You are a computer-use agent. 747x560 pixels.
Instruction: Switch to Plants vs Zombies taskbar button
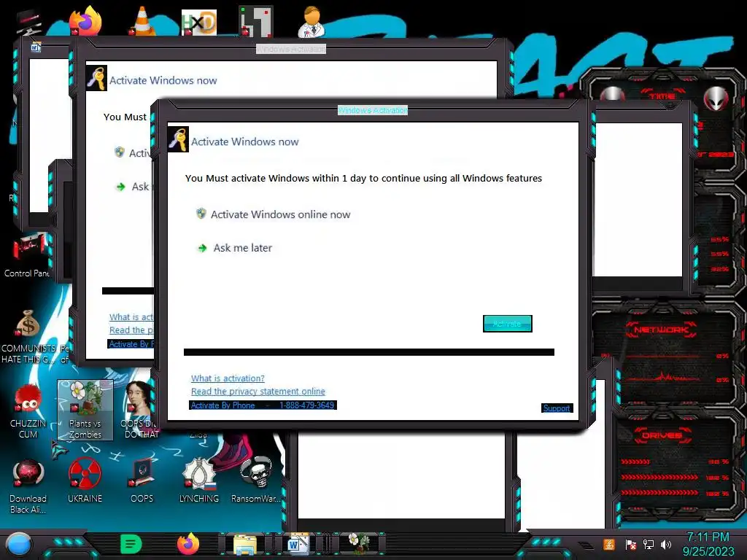[x=359, y=544]
